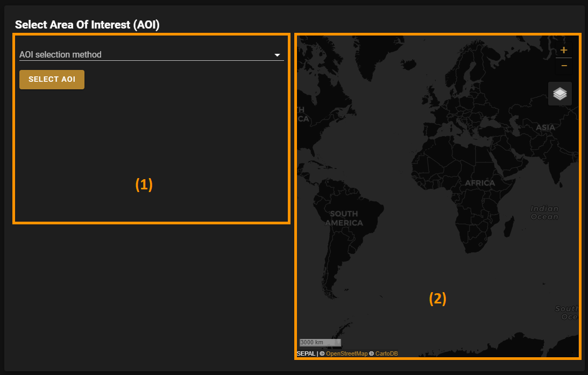
Task: Zoom in on the map with plus button
Action: [563, 51]
